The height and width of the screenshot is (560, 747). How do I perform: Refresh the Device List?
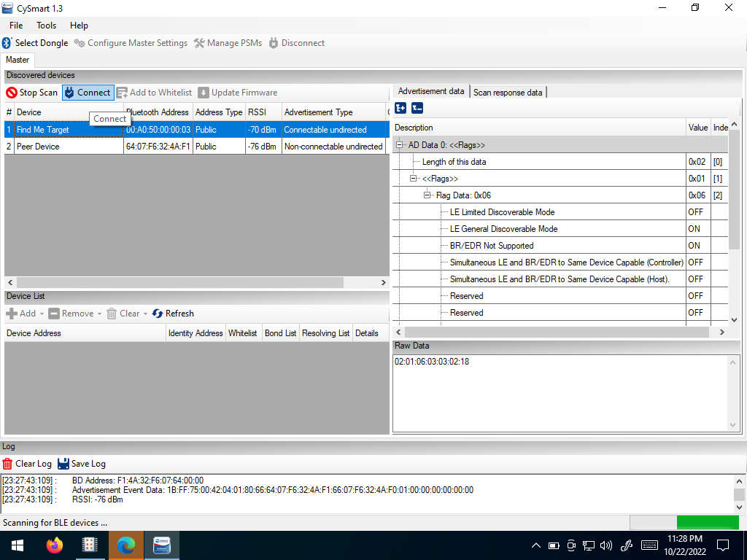click(173, 314)
